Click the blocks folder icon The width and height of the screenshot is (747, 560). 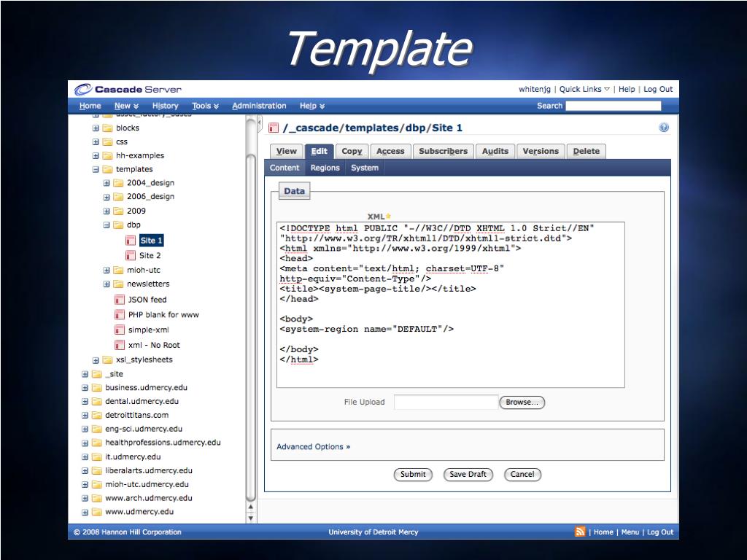tap(108, 128)
